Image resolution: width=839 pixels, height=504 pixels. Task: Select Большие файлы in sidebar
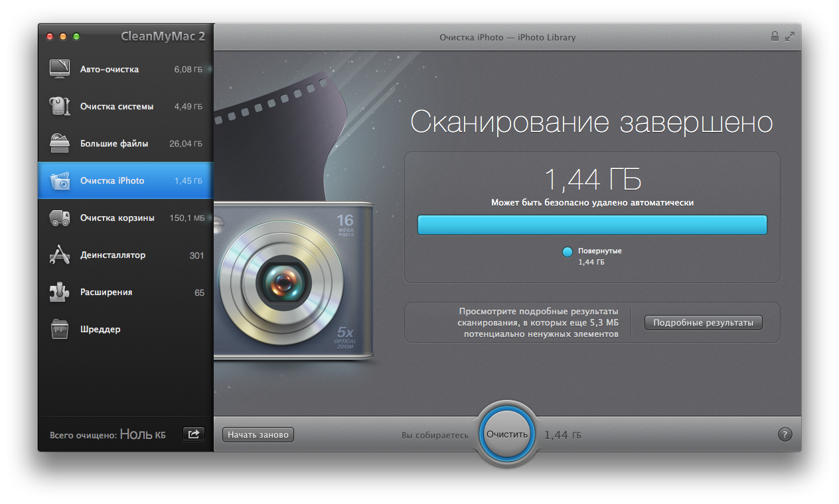[x=125, y=143]
